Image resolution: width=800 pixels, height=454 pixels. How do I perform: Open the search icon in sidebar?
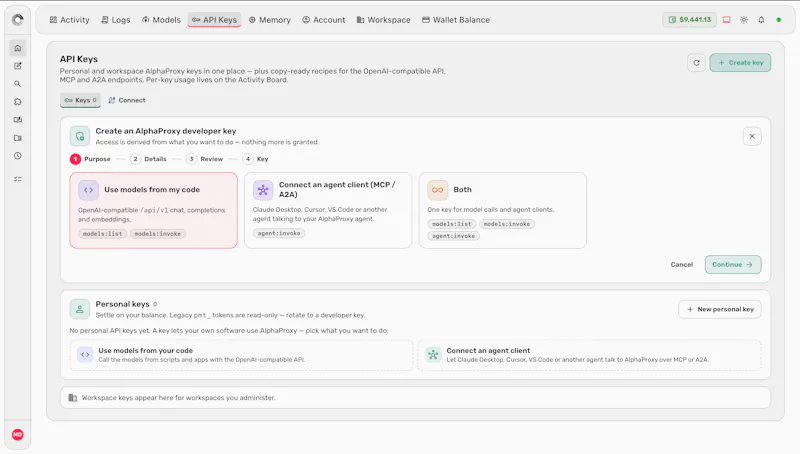coord(18,84)
